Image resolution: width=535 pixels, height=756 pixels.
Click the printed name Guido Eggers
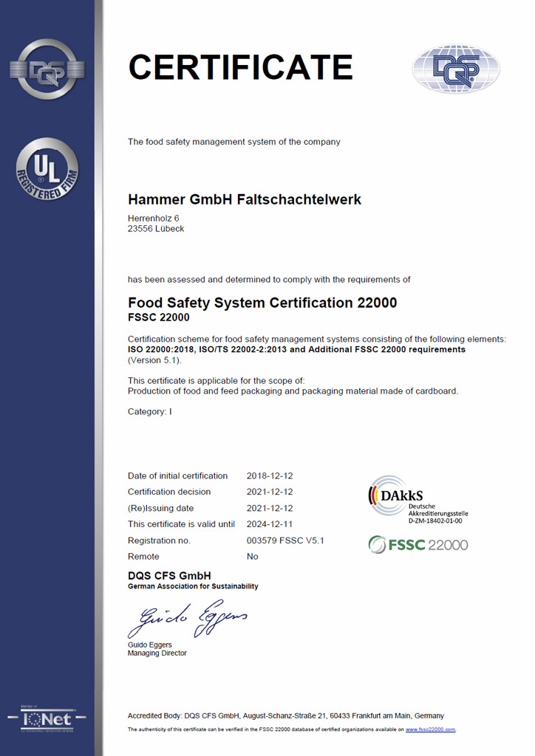pyautogui.click(x=149, y=645)
